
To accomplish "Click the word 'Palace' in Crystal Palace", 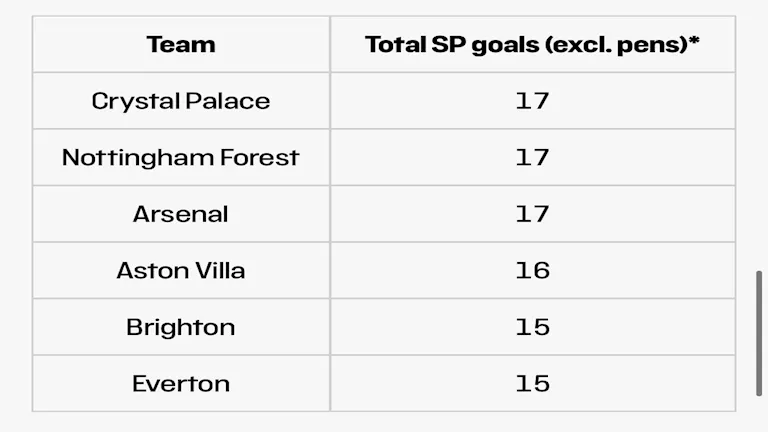I will (x=228, y=101).
